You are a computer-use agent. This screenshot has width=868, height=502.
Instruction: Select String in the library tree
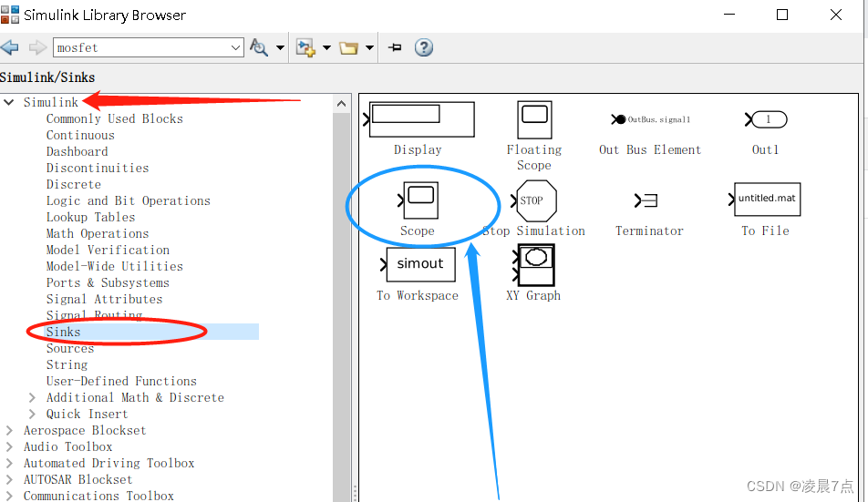tap(67, 365)
